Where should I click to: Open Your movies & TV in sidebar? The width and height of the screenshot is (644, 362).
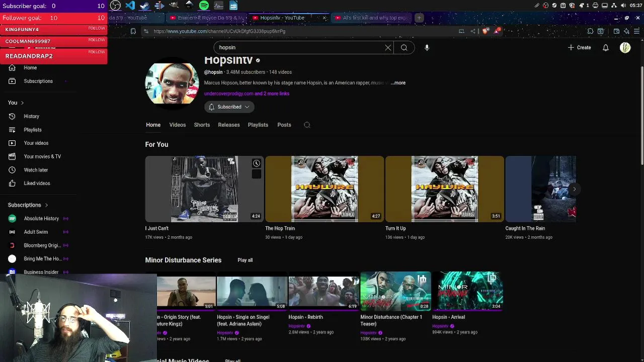click(42, 156)
